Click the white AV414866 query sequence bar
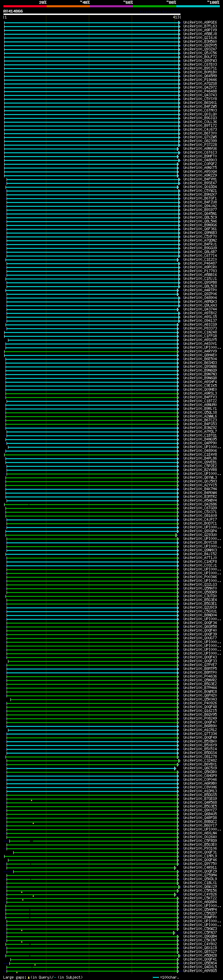The width and height of the screenshot is (223, 980). click(92, 15)
